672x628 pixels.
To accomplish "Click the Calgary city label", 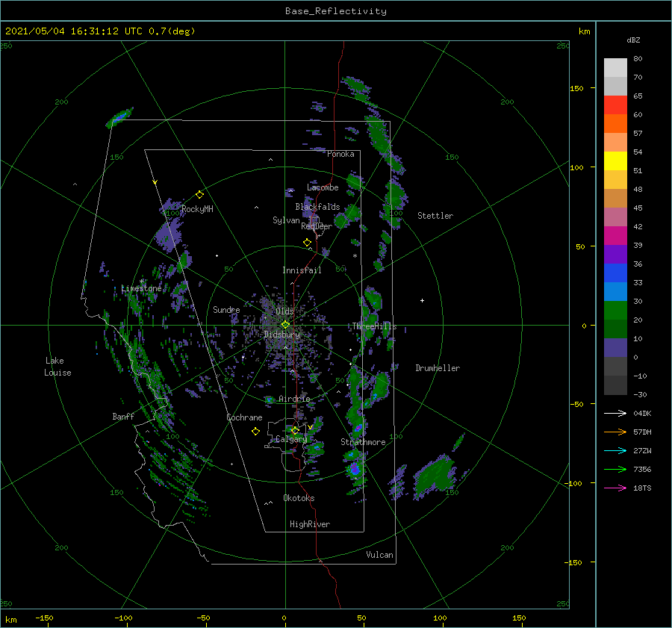I will pyautogui.click(x=291, y=439).
